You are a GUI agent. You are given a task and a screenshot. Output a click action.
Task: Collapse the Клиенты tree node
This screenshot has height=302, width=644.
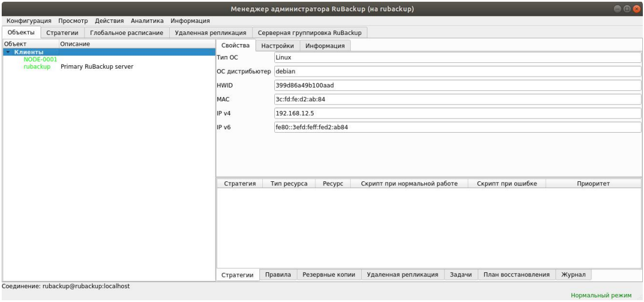pyautogui.click(x=8, y=52)
